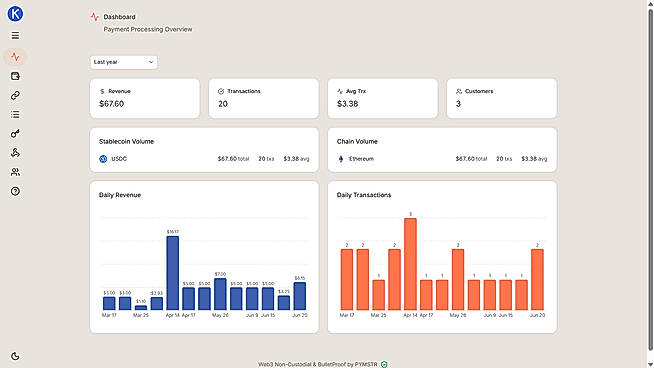Click the dollar icon in Revenue card
This screenshot has height=368, width=654.
(x=102, y=91)
